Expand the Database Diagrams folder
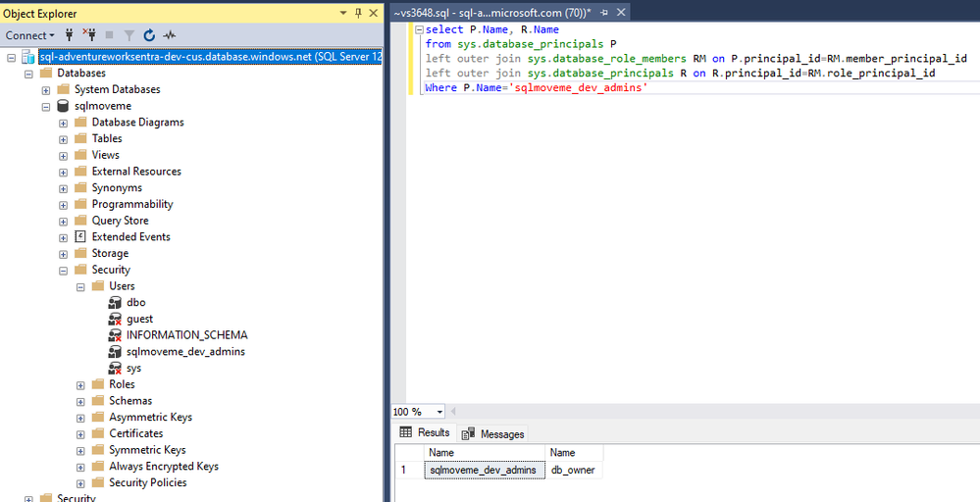 coord(63,123)
